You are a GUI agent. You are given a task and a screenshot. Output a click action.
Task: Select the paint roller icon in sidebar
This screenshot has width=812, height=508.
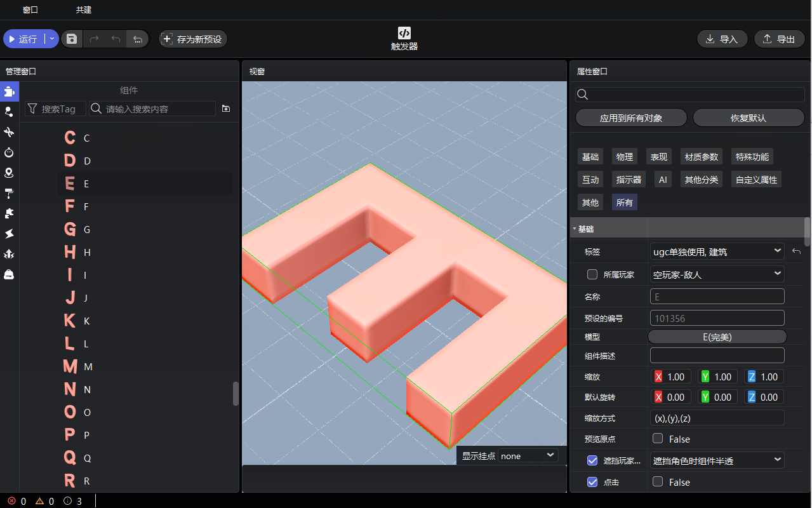pos(9,193)
